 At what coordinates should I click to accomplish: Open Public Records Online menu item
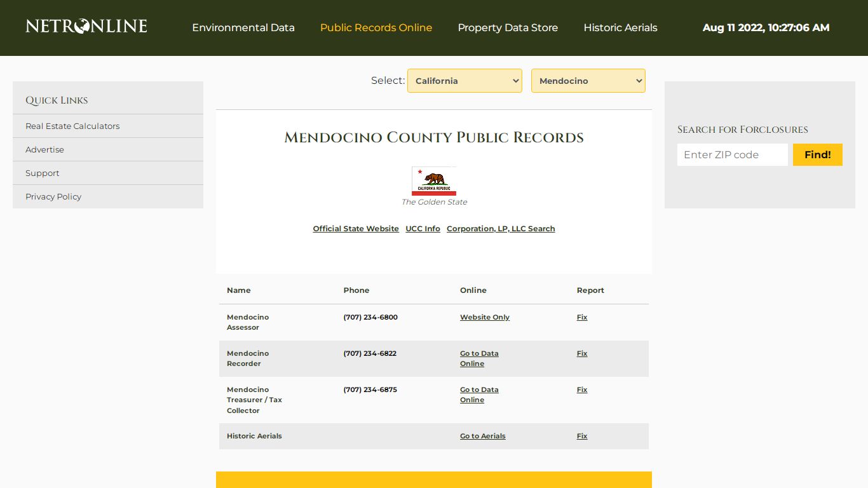click(376, 28)
